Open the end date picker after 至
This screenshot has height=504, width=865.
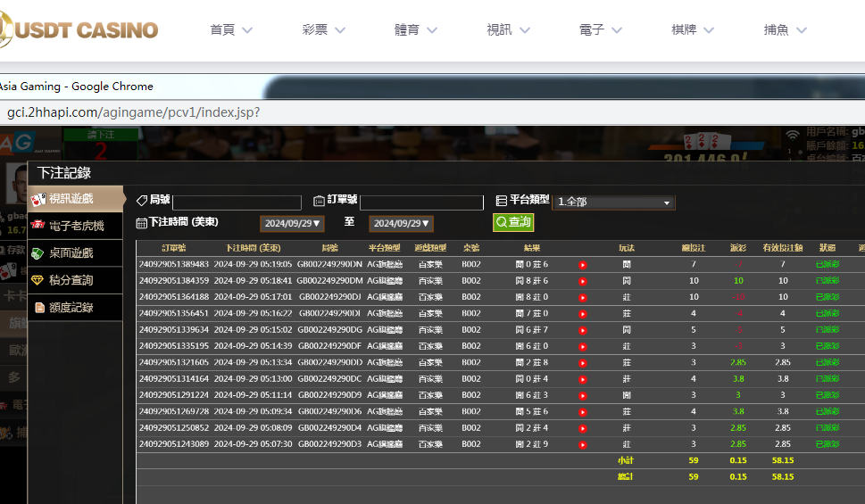[x=401, y=224]
